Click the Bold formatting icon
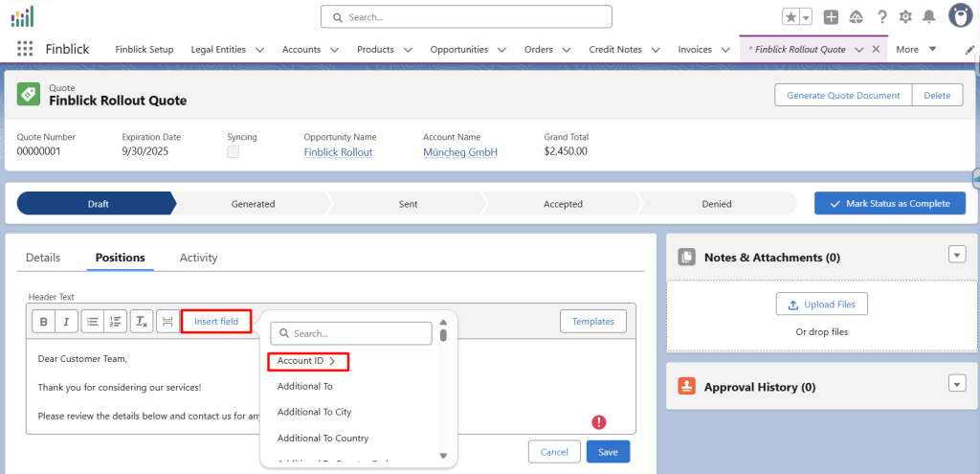The width and height of the screenshot is (980, 474). pos(44,322)
